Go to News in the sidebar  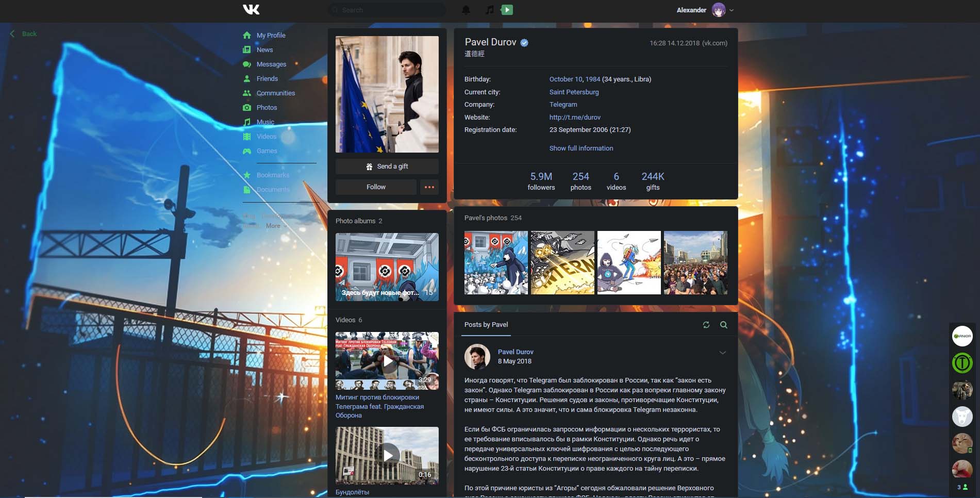click(x=265, y=49)
